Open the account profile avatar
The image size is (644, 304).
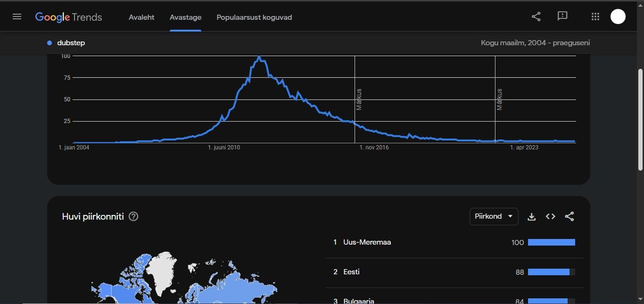pyautogui.click(x=618, y=16)
